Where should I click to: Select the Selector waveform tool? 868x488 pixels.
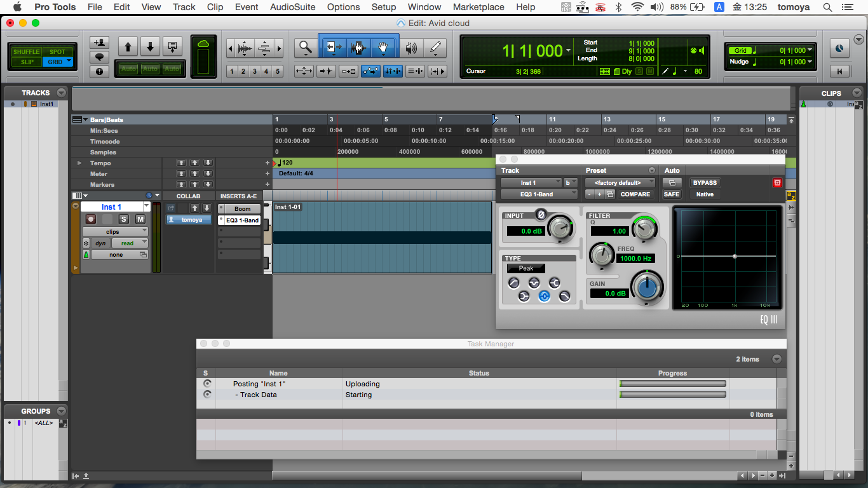tap(358, 48)
